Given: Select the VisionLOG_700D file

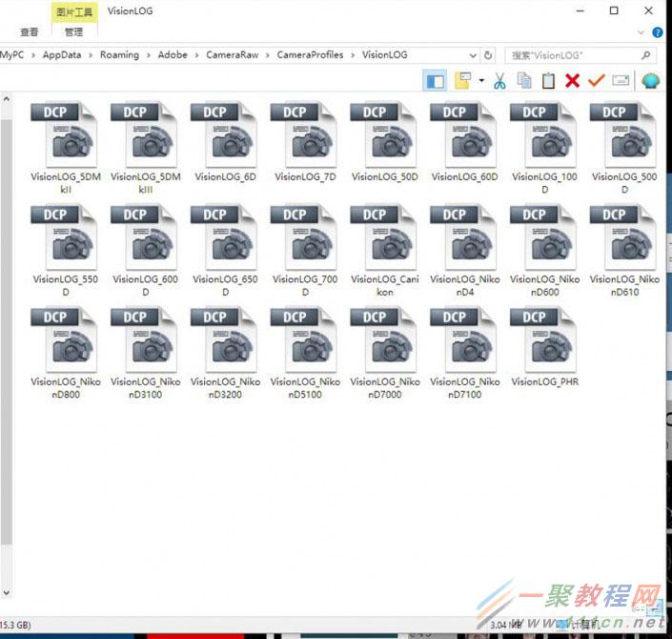Looking at the screenshot, I should [305, 251].
